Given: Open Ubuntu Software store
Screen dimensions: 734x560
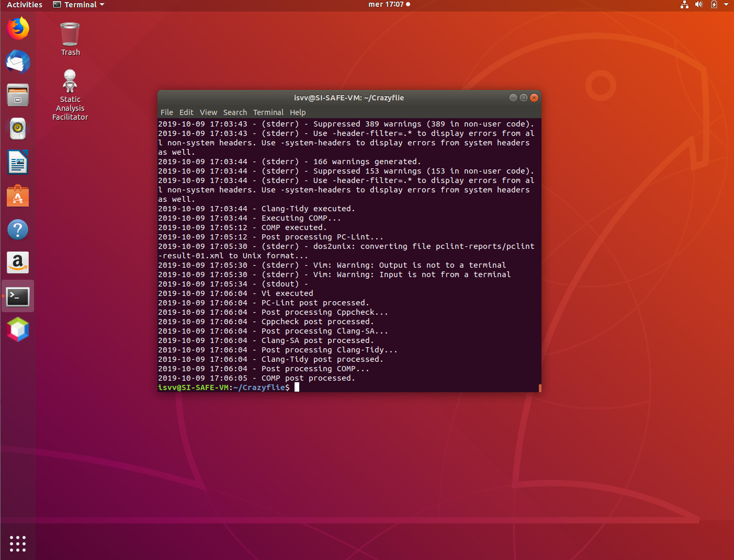Looking at the screenshot, I should (18, 196).
